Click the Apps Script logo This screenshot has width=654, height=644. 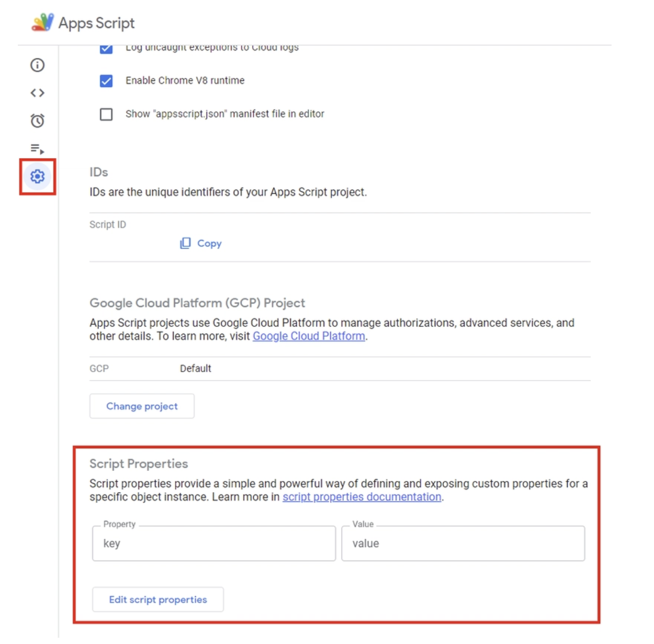pyautogui.click(x=42, y=22)
